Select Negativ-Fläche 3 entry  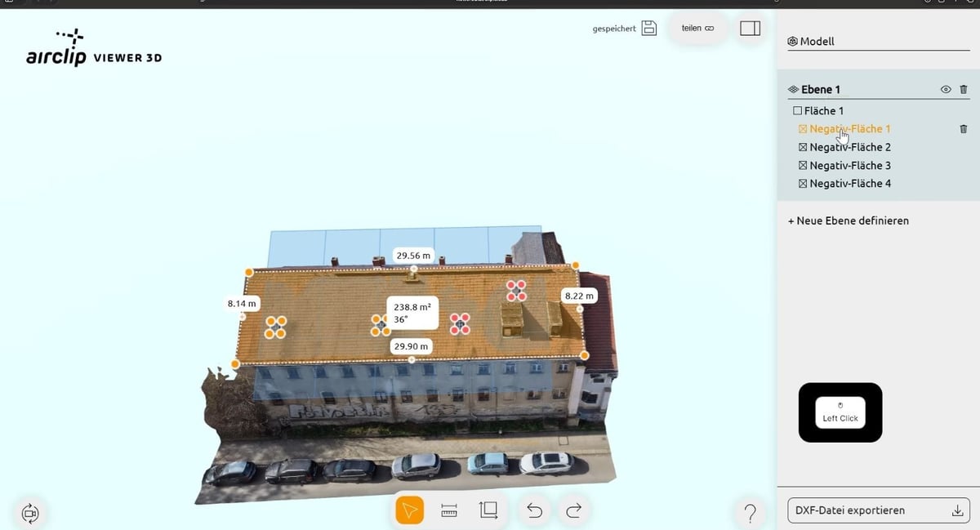pos(850,165)
